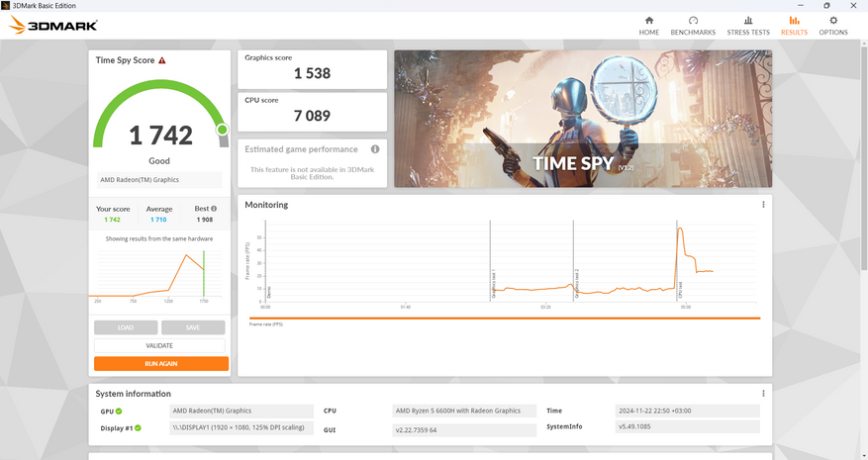This screenshot has height=460, width=868.
Task: Click the Average score value 1 710
Action: (x=159, y=220)
